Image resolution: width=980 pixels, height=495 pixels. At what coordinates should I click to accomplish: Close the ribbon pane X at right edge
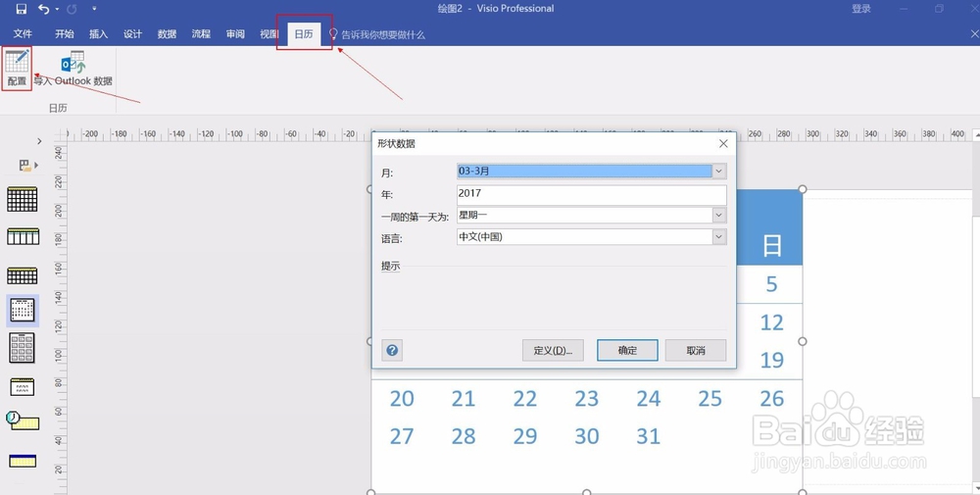click(974, 33)
